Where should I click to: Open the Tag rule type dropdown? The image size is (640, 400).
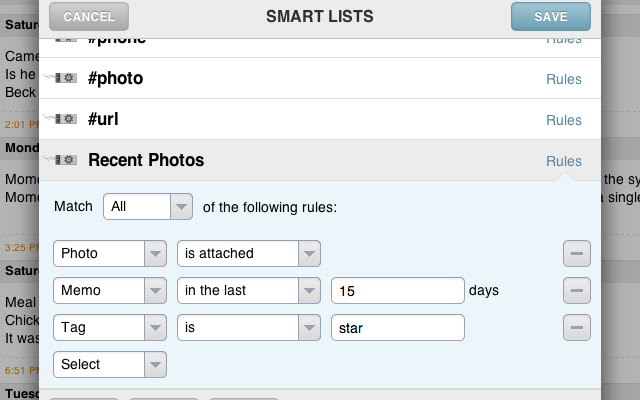coord(110,328)
